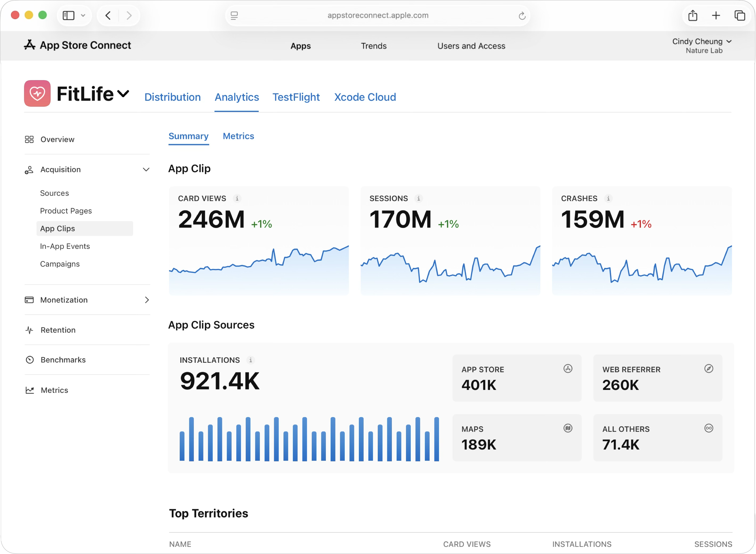Click the Safari share icon
Image resolution: width=756 pixels, height=554 pixels.
click(693, 15)
